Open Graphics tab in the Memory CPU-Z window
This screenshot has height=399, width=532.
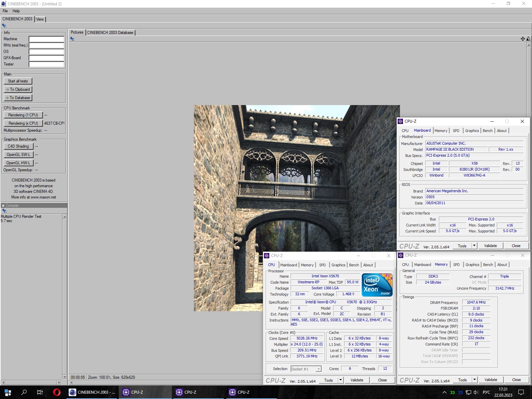[x=472, y=265]
